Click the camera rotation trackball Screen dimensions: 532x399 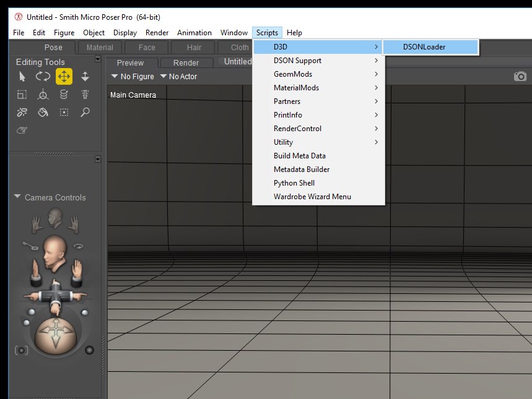click(56, 337)
